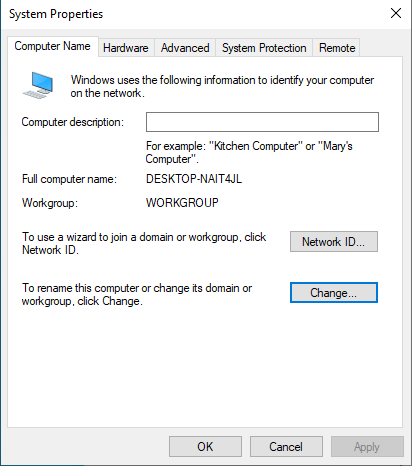Open the Advanced tab
Image resolution: width=412 pixels, height=466 pixels.
tap(185, 48)
